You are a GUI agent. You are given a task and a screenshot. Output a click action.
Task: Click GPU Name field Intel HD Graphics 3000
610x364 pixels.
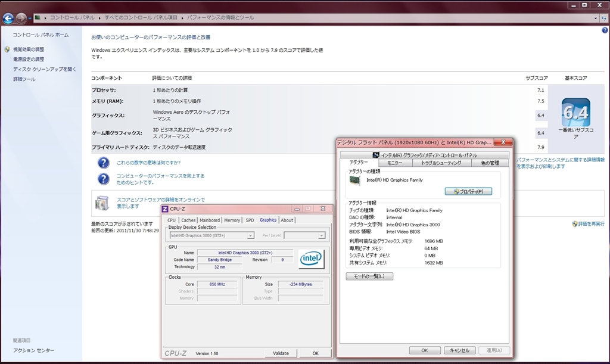245,253
